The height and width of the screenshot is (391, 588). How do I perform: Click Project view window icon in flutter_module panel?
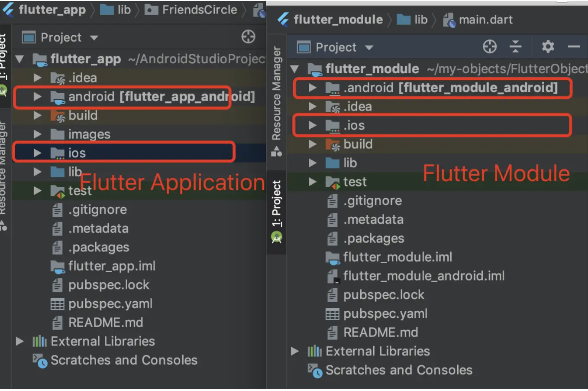click(304, 47)
